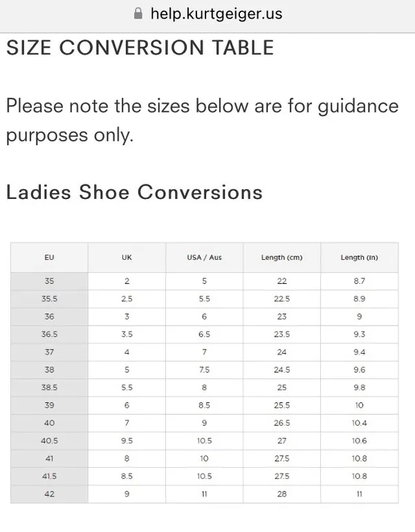Image resolution: width=415 pixels, height=532 pixels.
Task: Select the EU 36.5 row cell
Action: click(x=49, y=334)
